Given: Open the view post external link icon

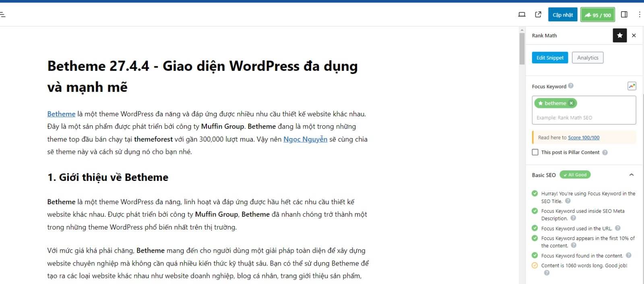Looking at the screenshot, I should pos(538,15).
